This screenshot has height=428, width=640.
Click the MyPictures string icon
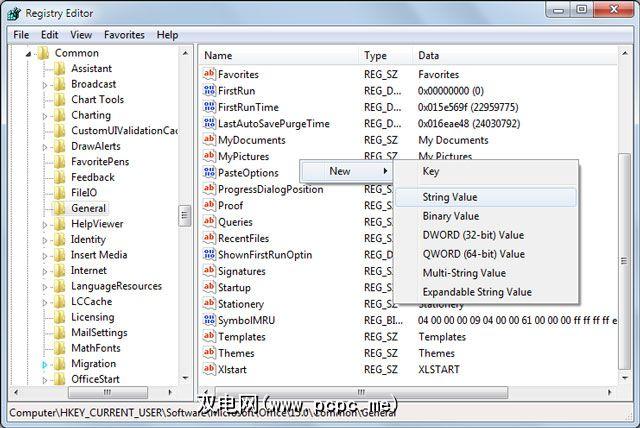click(x=209, y=156)
